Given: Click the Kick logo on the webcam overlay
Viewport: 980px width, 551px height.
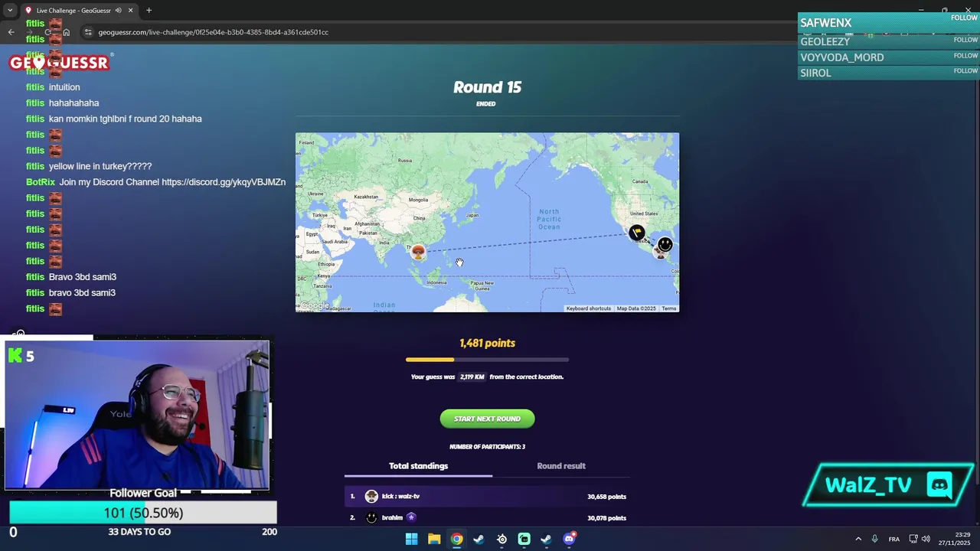Looking at the screenshot, I should pyautogui.click(x=15, y=355).
